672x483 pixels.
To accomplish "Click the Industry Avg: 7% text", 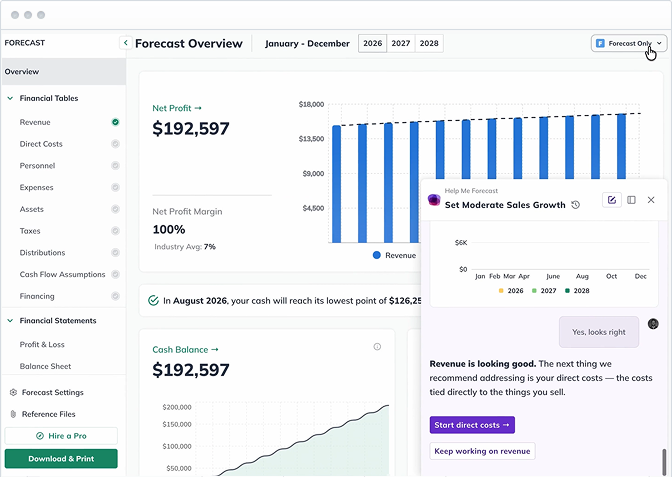I will tap(185, 247).
